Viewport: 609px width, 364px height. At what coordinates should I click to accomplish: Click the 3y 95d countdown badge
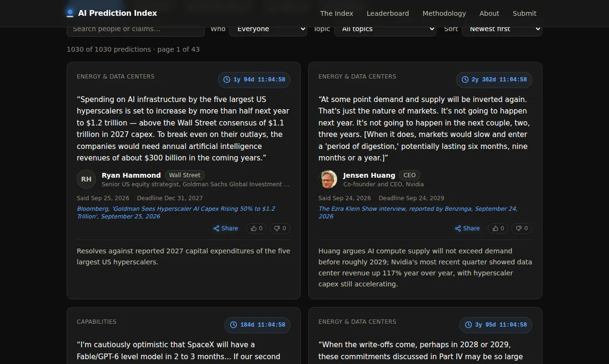(496, 325)
